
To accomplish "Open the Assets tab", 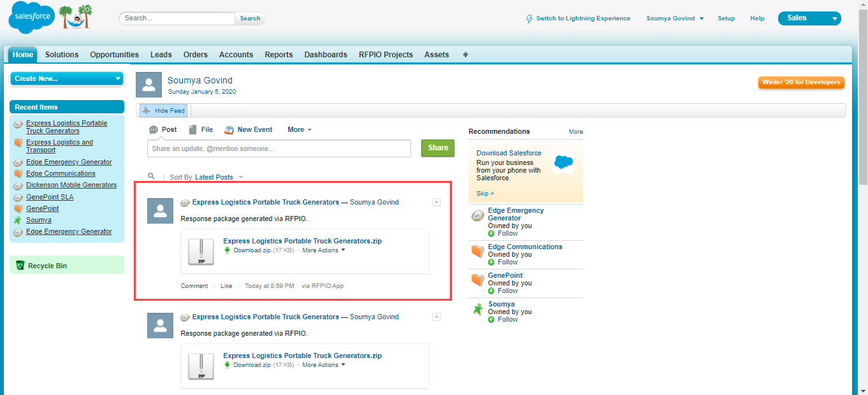I will (x=437, y=55).
